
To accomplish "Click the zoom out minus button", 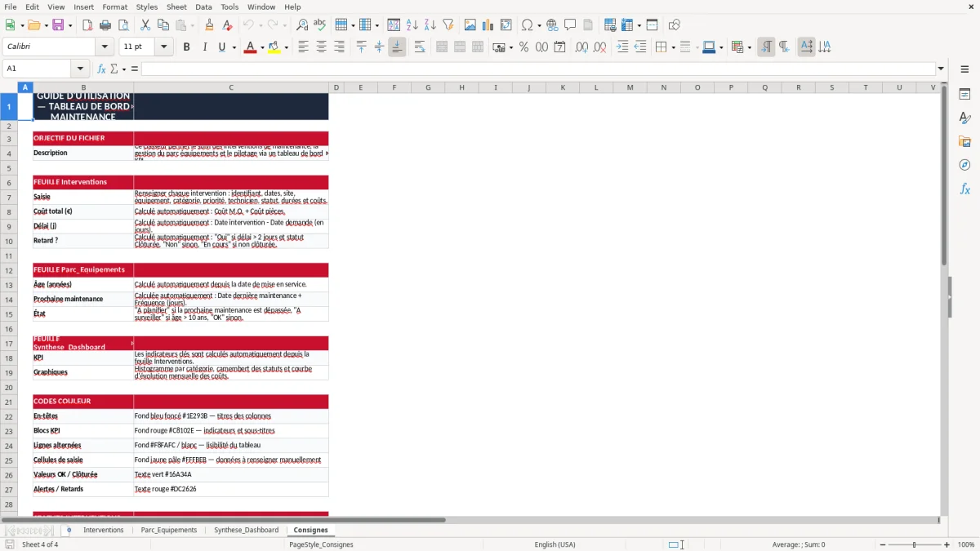I will 882,544.
